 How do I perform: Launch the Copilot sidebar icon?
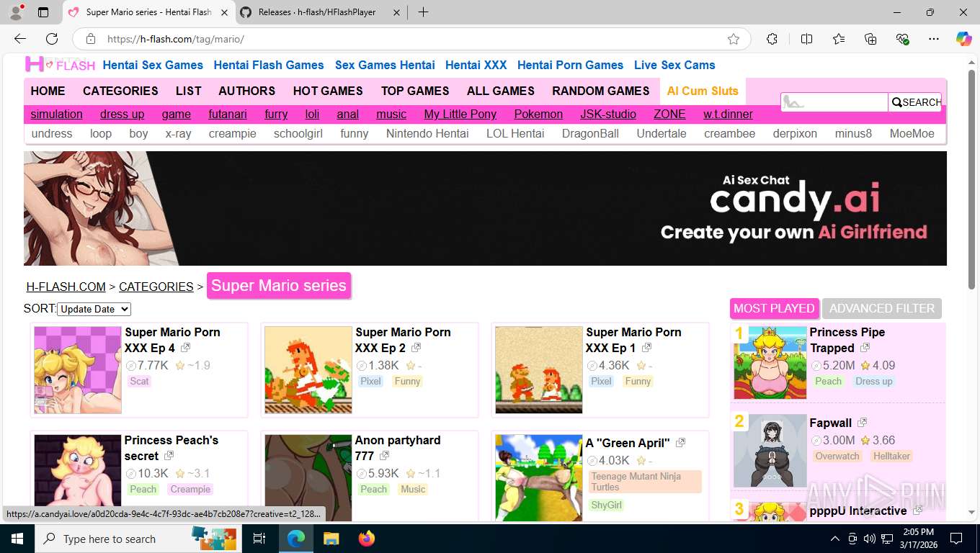tap(963, 39)
